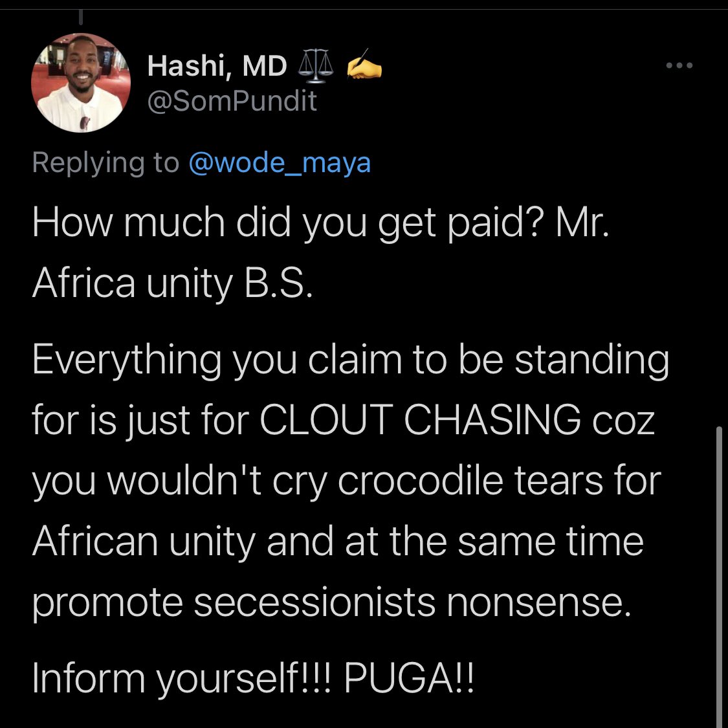This screenshot has height=728, width=728.
Task: Click the @SomPundit handle
Action: click(x=232, y=101)
